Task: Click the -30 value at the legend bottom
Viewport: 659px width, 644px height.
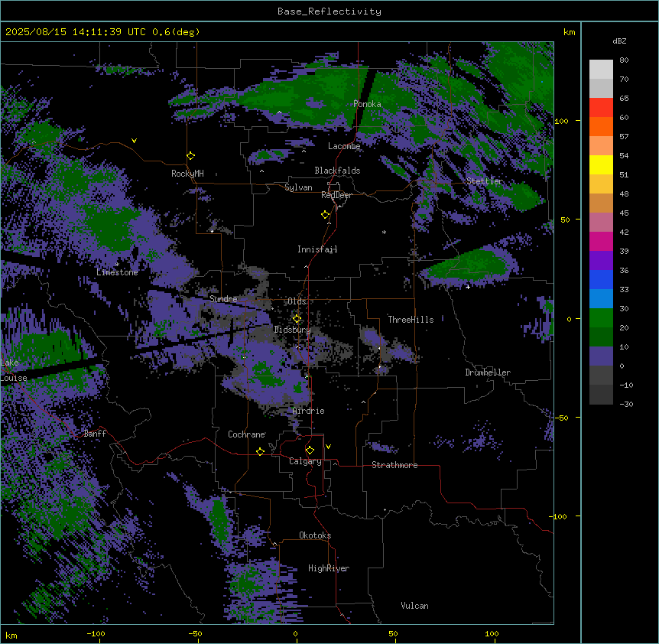Action: point(626,404)
